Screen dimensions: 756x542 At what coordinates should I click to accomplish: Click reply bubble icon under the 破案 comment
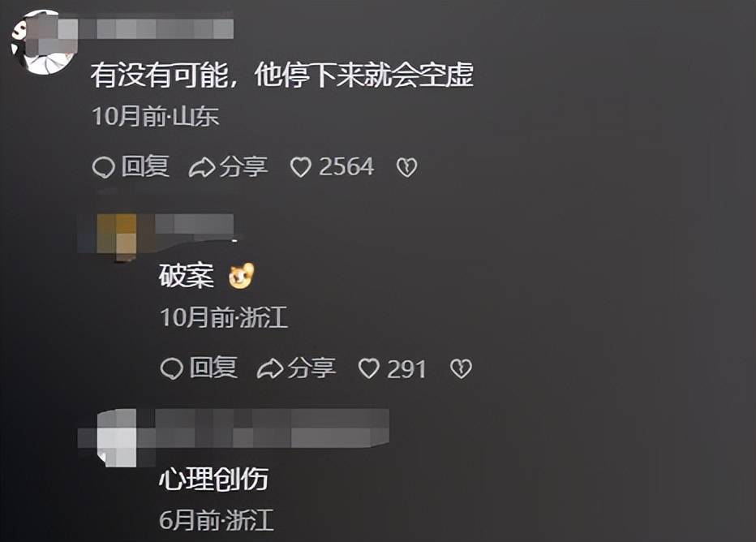[x=171, y=369]
